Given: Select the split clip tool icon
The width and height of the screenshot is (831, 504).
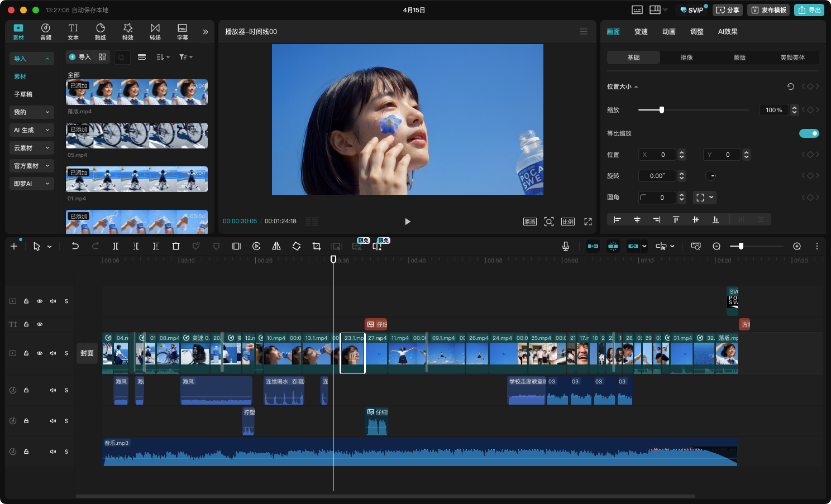Looking at the screenshot, I should (x=116, y=246).
